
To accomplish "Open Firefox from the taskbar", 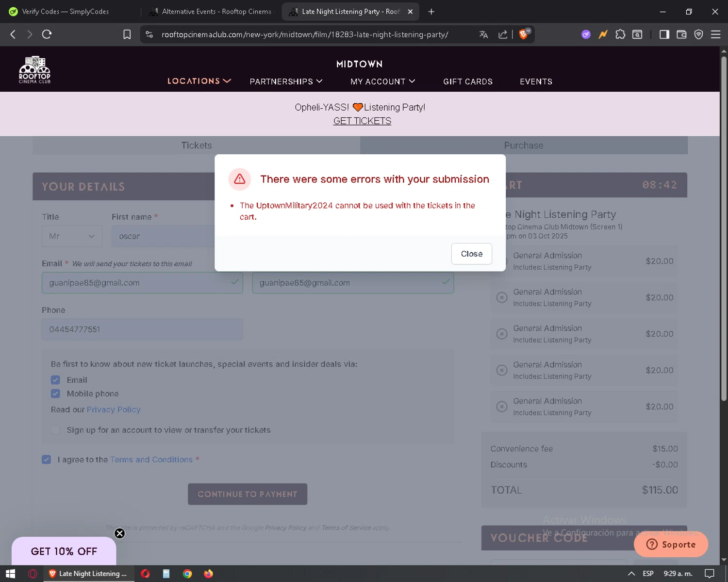I will point(208,574).
